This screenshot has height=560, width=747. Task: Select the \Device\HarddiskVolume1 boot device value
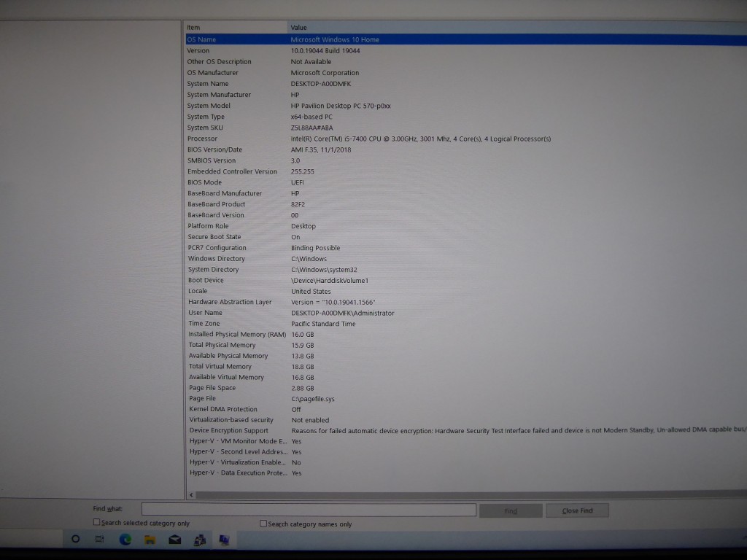pyautogui.click(x=330, y=281)
